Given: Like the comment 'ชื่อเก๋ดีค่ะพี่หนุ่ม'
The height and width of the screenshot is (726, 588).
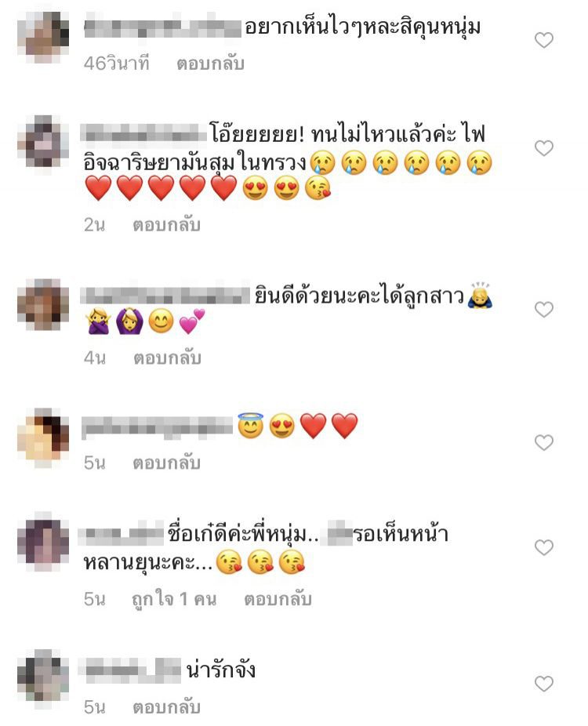Looking at the screenshot, I should pos(544,548).
